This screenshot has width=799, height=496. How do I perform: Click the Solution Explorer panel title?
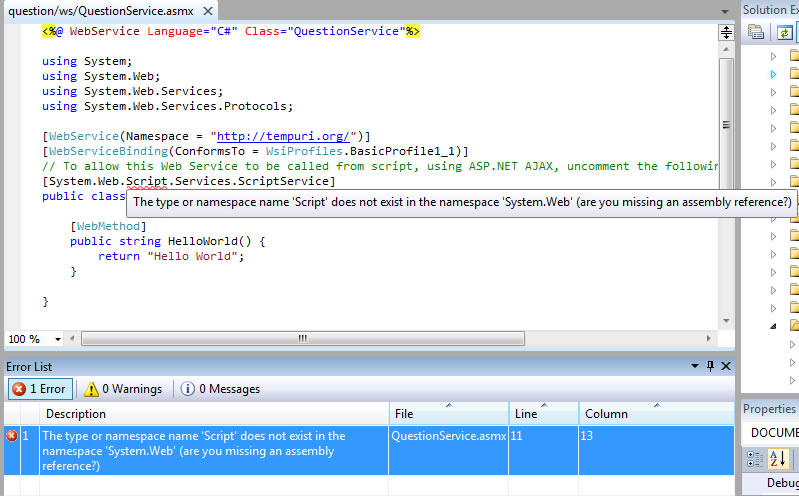point(770,10)
